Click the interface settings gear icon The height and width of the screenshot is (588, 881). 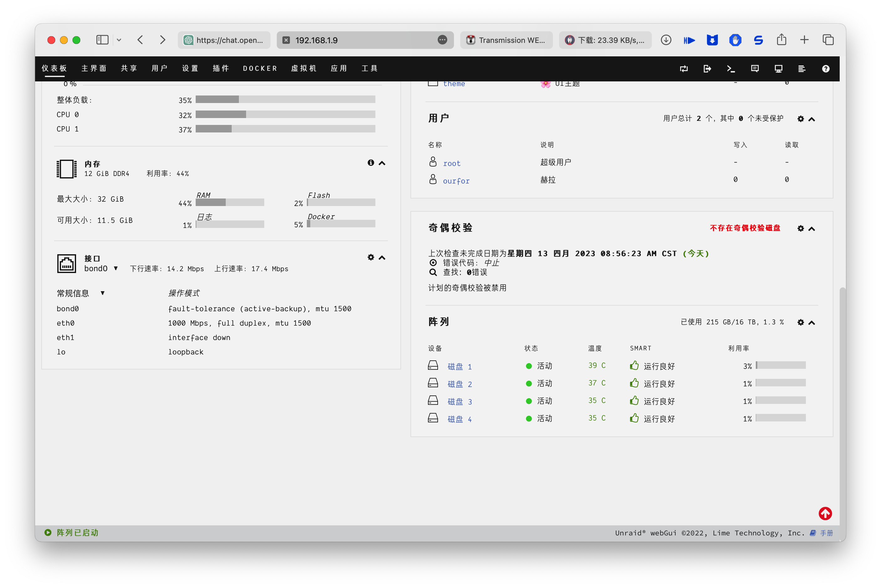coord(370,257)
